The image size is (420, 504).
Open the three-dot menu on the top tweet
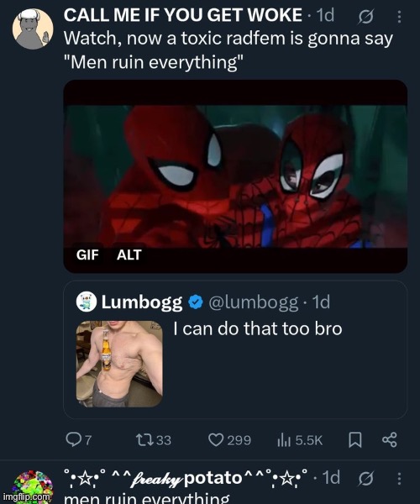tap(399, 17)
